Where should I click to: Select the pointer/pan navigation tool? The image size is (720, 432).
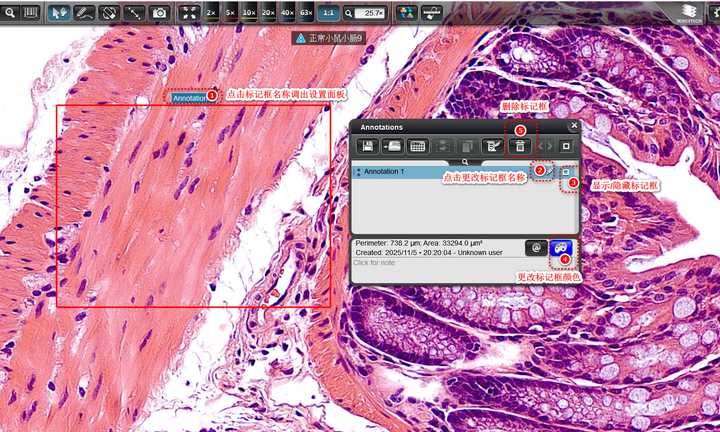click(x=59, y=13)
